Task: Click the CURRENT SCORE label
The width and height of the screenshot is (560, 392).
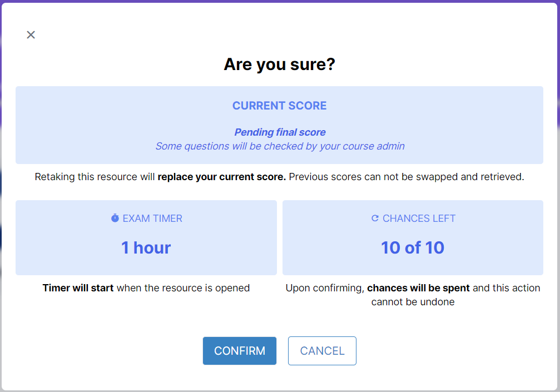Action: [x=279, y=106]
